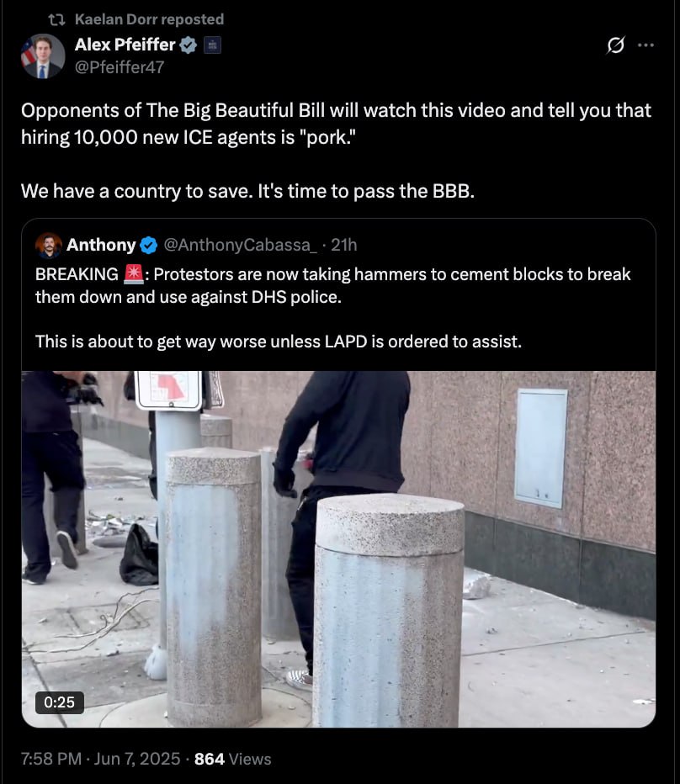This screenshot has width=680, height=784.
Task: Play the embedded protest video
Action: pyautogui.click(x=339, y=549)
